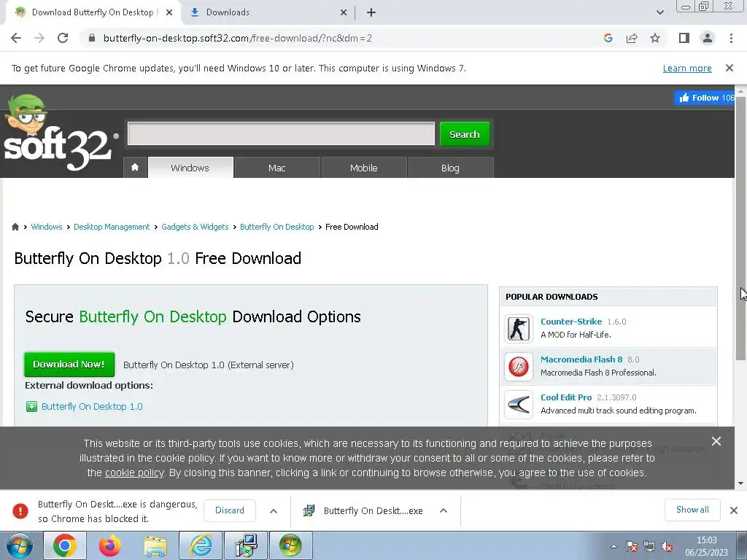Click the green download arrow icon
747x560 pixels.
click(x=31, y=406)
